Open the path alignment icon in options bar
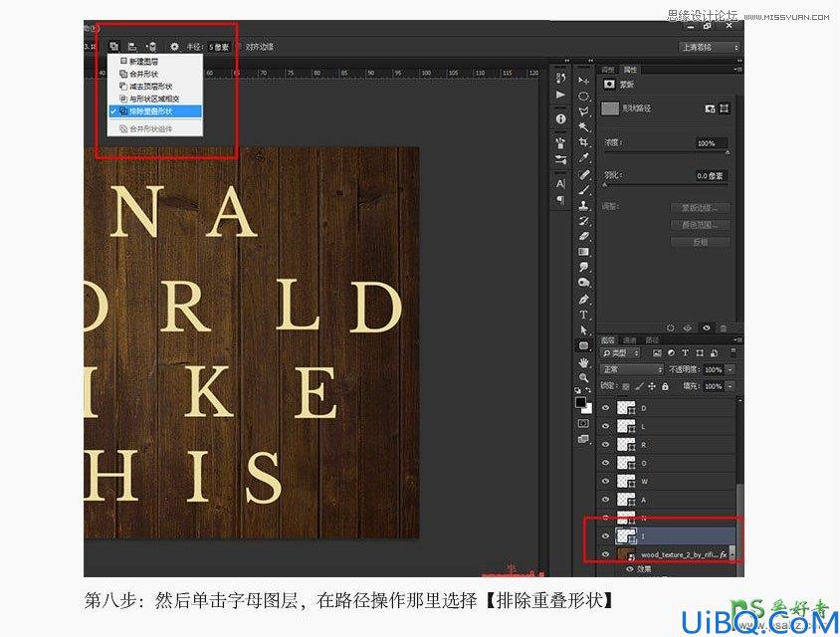Image resolution: width=840 pixels, height=637 pixels. click(132, 47)
